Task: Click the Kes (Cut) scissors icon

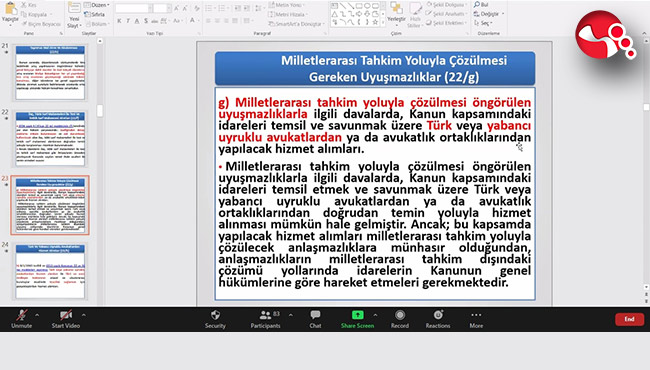Action: click(24, 5)
